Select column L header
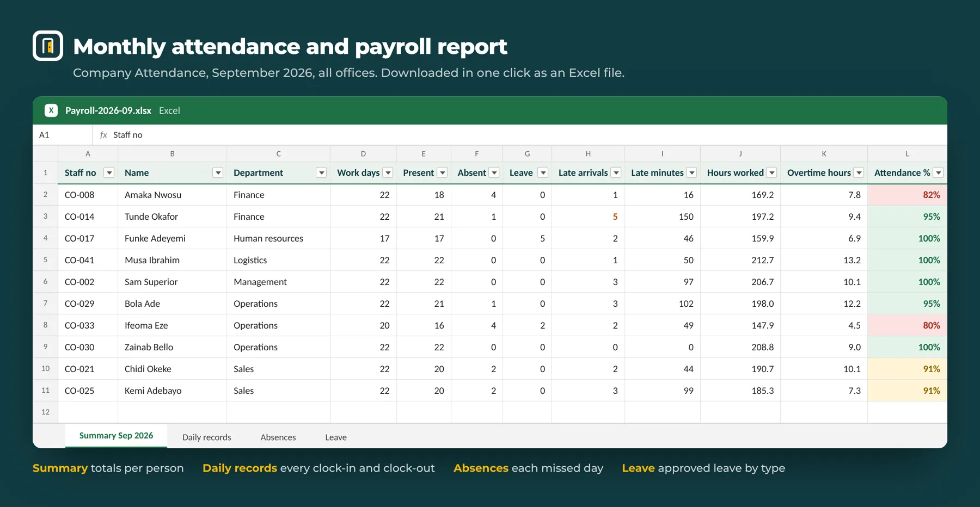Screen dimensions: 980x507 (907, 154)
